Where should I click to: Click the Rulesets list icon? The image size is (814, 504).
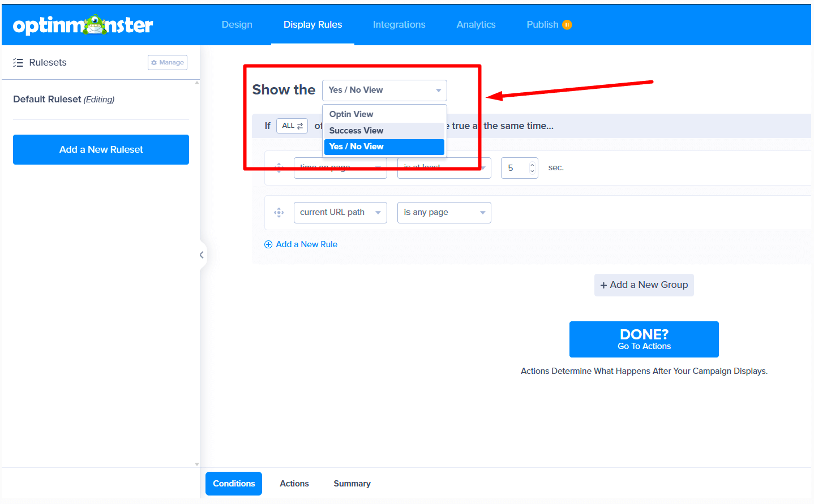(x=18, y=63)
